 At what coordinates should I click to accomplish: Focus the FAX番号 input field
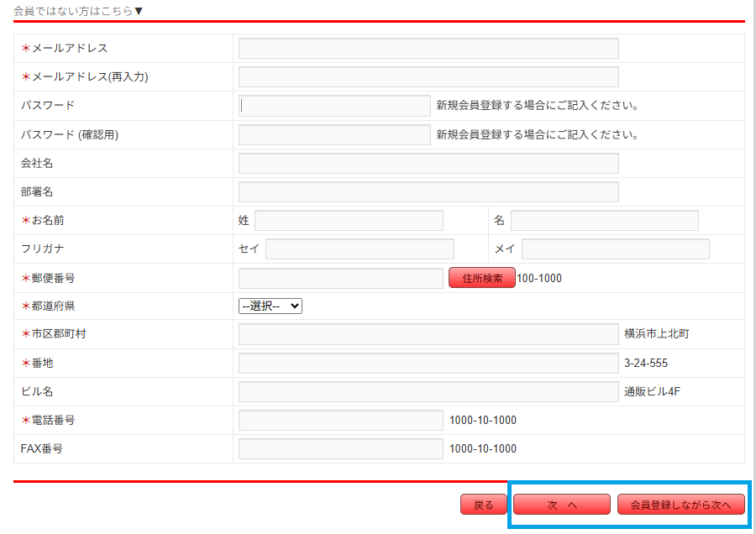[340, 448]
